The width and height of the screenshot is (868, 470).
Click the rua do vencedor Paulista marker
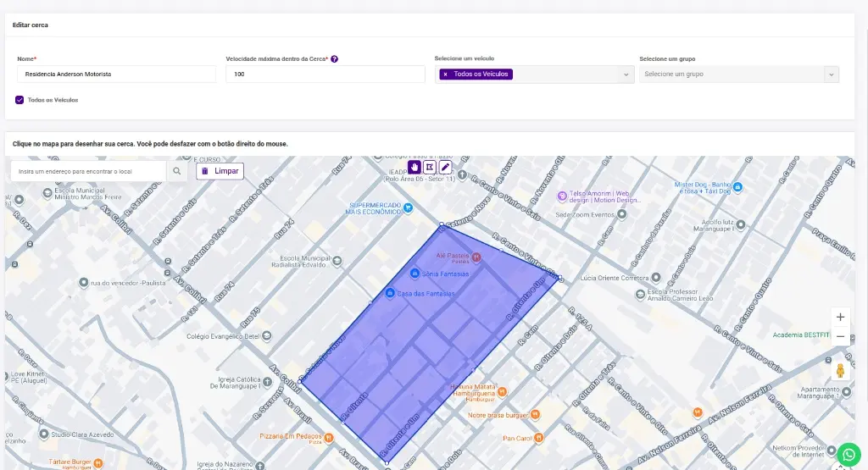[84, 283]
